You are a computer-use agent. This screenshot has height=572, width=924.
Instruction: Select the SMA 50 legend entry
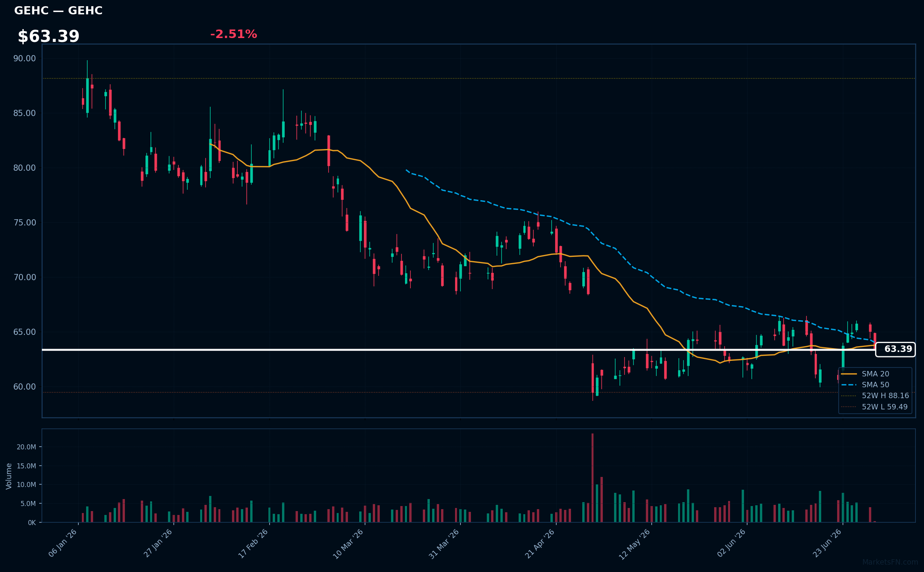pyautogui.click(x=876, y=385)
